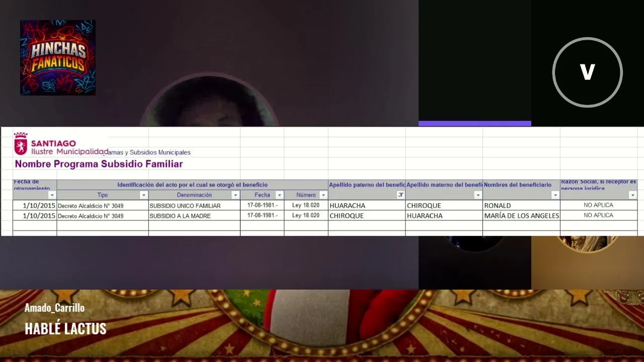This screenshot has height=362, width=644.
Task: Open the Denominación column filter dropdown
Action: [x=235, y=195]
